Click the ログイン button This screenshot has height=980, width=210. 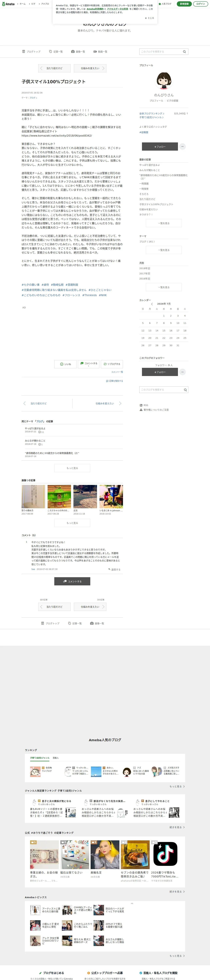point(201,4)
